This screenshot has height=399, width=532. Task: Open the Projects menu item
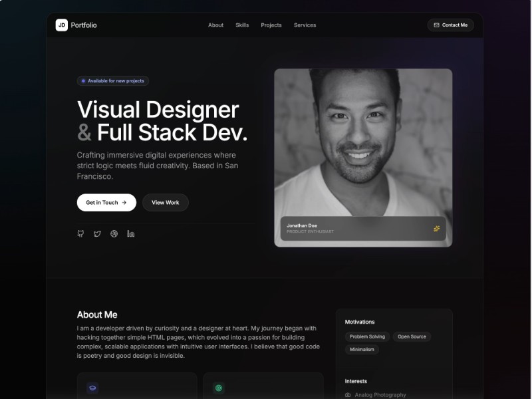click(271, 25)
